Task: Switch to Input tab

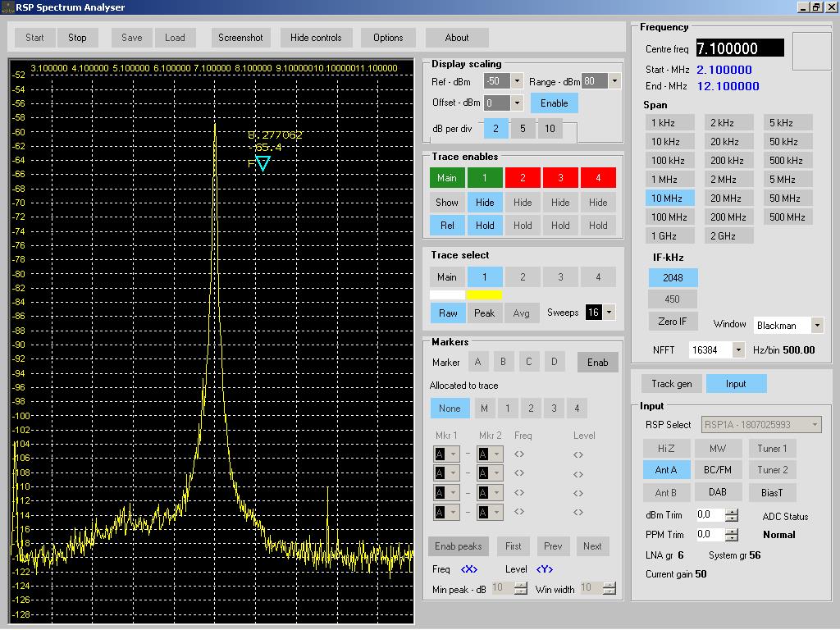Action: 736,384
